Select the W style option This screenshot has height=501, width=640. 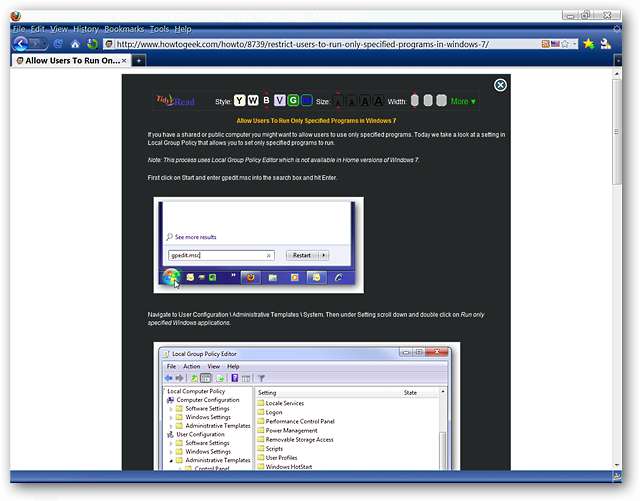coord(253,100)
